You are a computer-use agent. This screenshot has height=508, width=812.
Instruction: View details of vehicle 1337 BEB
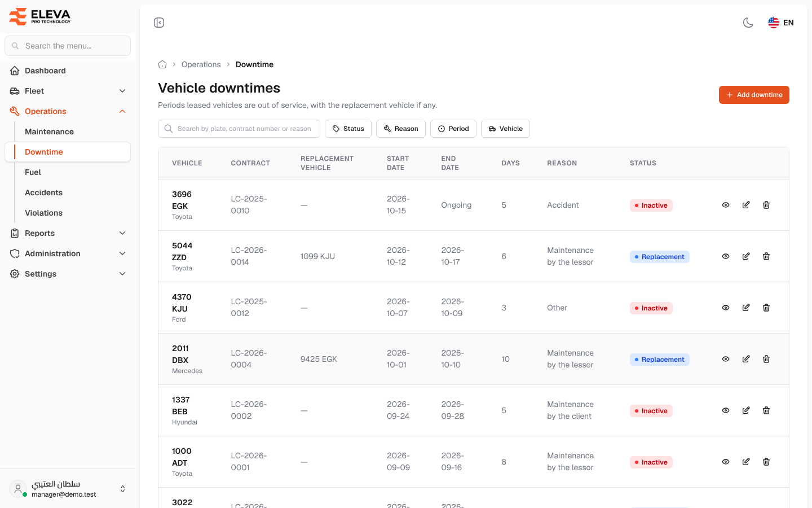click(x=726, y=410)
